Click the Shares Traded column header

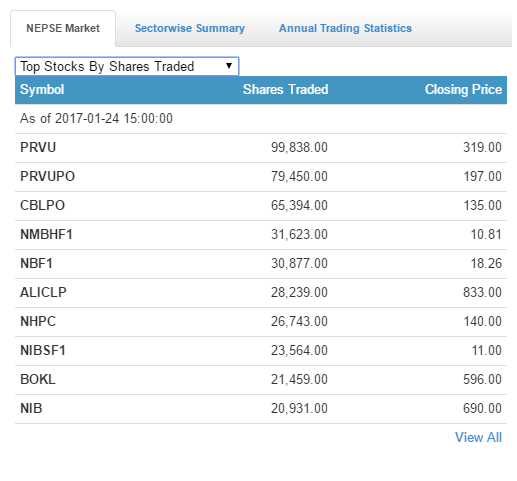click(286, 90)
